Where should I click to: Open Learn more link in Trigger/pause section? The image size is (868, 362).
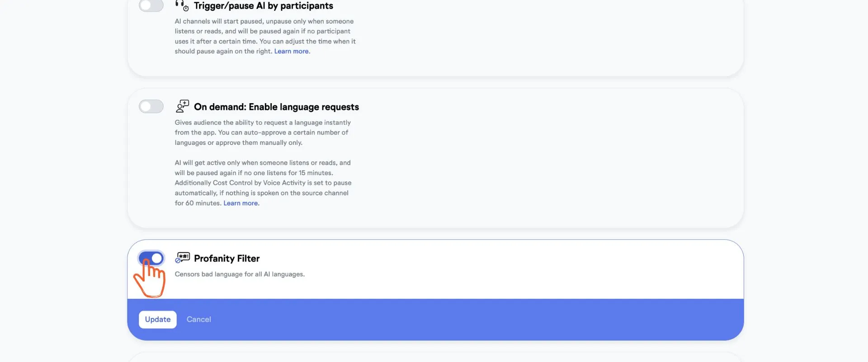coord(292,51)
